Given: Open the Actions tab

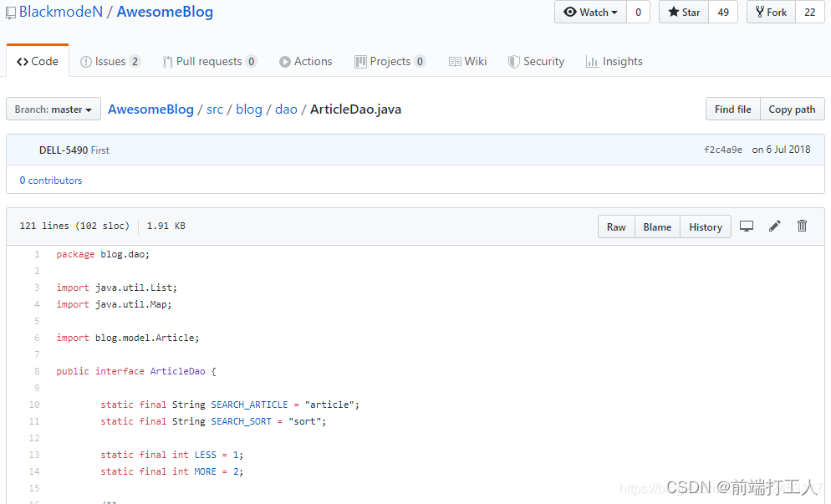Looking at the screenshot, I should 306,62.
